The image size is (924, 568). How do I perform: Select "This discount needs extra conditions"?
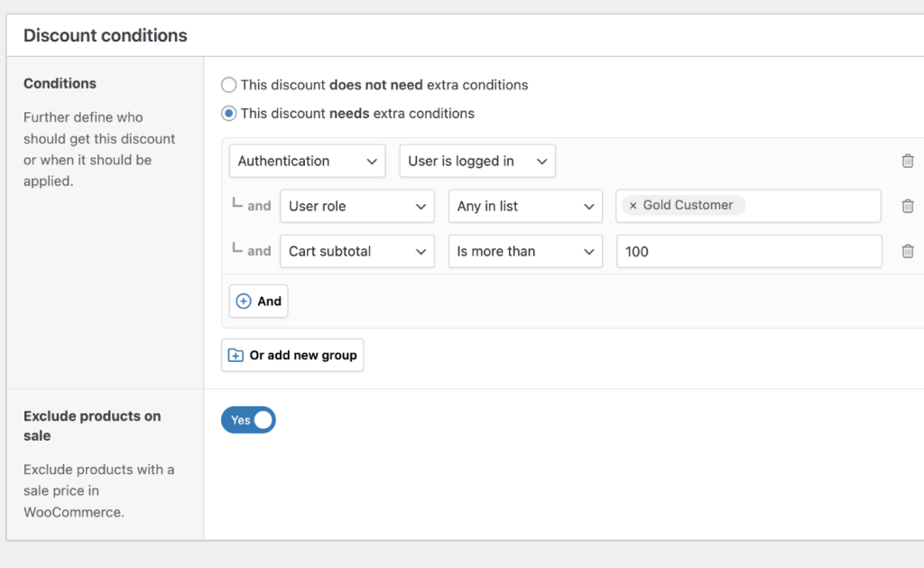(x=228, y=114)
